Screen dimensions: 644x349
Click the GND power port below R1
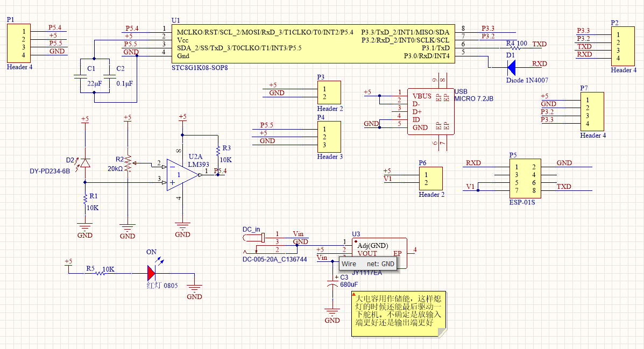pos(85,231)
